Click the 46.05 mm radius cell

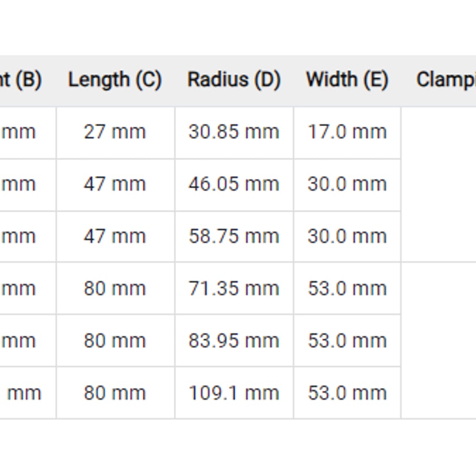tap(234, 185)
